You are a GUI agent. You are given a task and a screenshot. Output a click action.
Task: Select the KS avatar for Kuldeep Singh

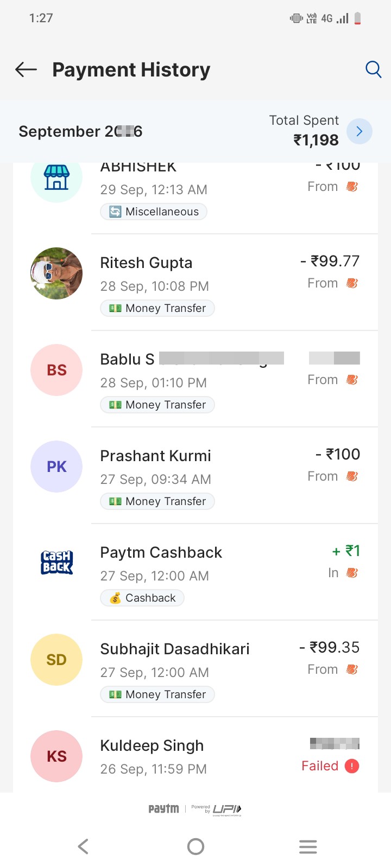click(x=56, y=756)
